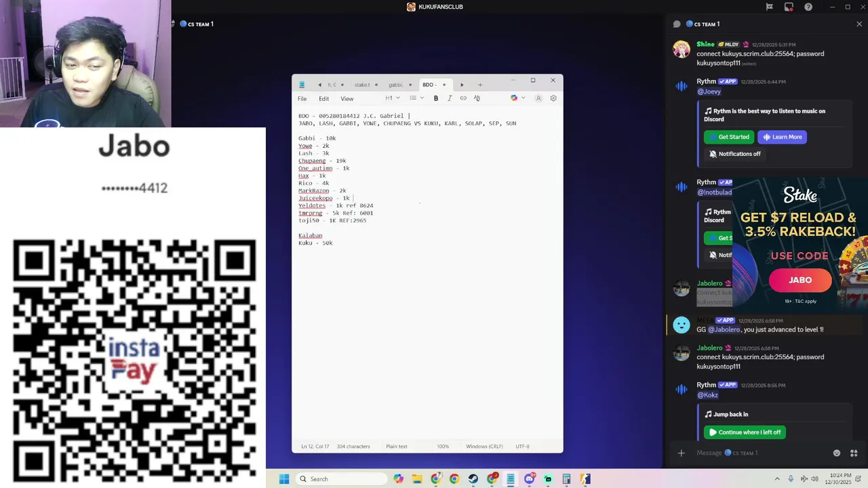
Task: Open the Windows (CRLF) line ending selector
Action: click(x=484, y=447)
